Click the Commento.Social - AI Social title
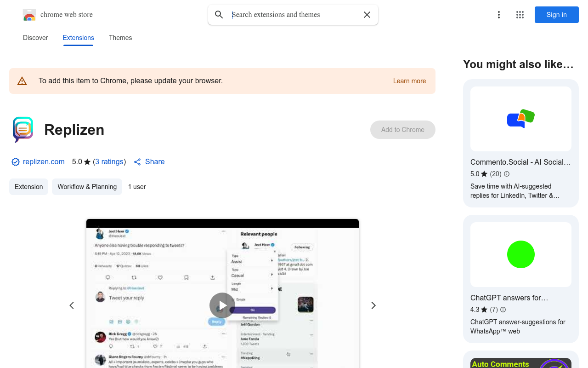The width and height of the screenshot is (588, 368). pyautogui.click(x=520, y=162)
